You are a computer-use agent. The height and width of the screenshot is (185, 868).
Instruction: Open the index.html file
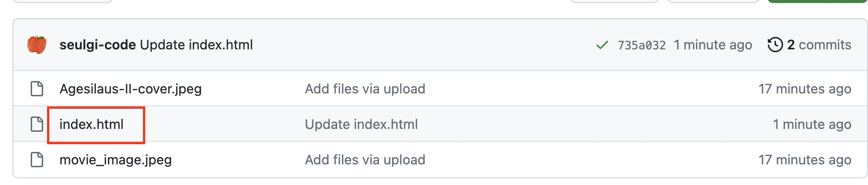click(92, 124)
